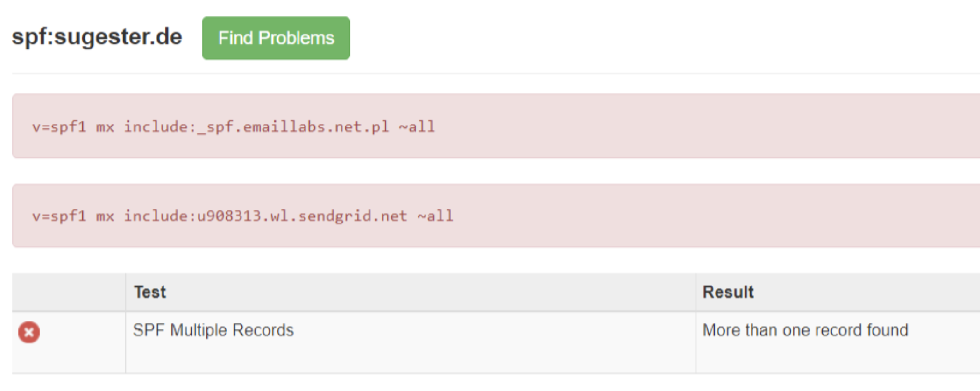Image resolution: width=980 pixels, height=391 pixels.
Task: Click blank area of the sendgrid record box
Action: (701, 216)
